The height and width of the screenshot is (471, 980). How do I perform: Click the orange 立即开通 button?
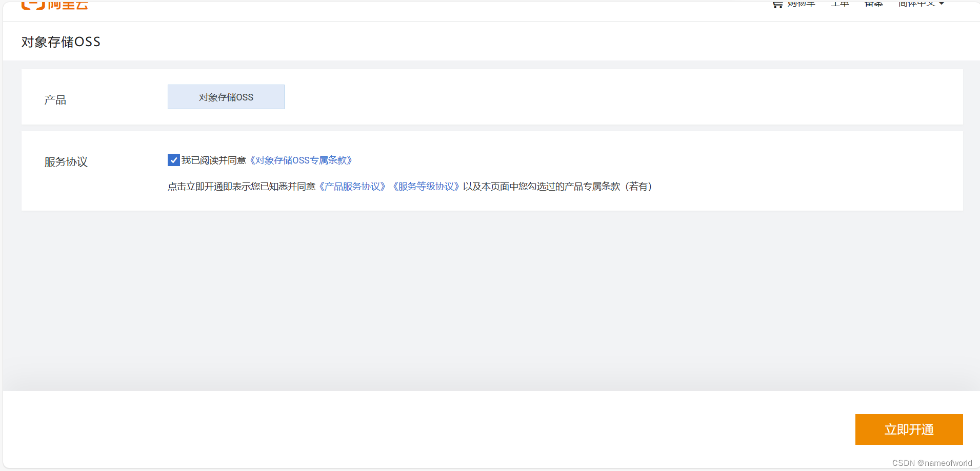tap(909, 429)
